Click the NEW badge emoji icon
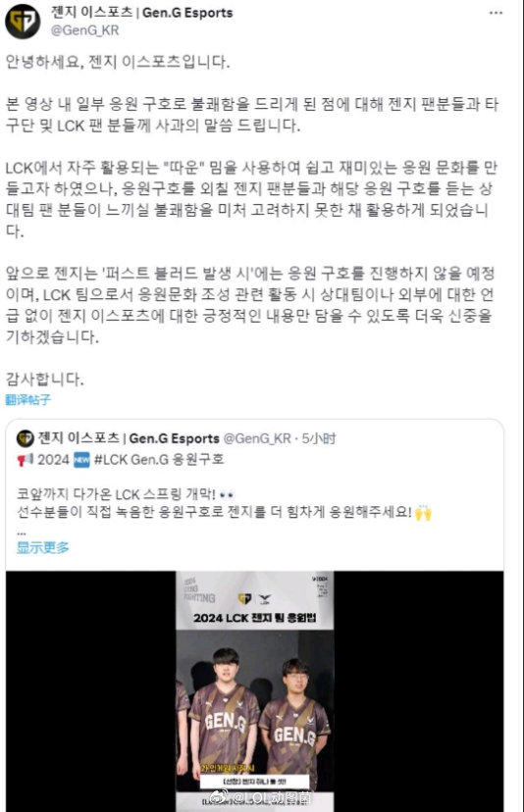Viewport: 524px width, 812px height. pos(81,460)
